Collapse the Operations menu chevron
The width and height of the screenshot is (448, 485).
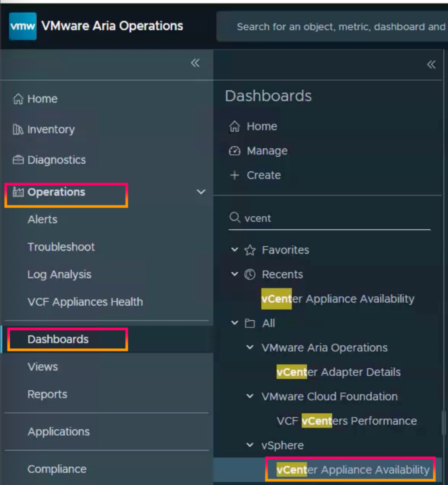[201, 192]
